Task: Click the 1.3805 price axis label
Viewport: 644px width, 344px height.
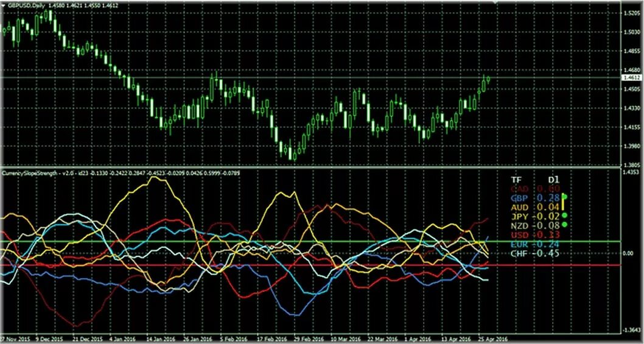Action: 631,165
